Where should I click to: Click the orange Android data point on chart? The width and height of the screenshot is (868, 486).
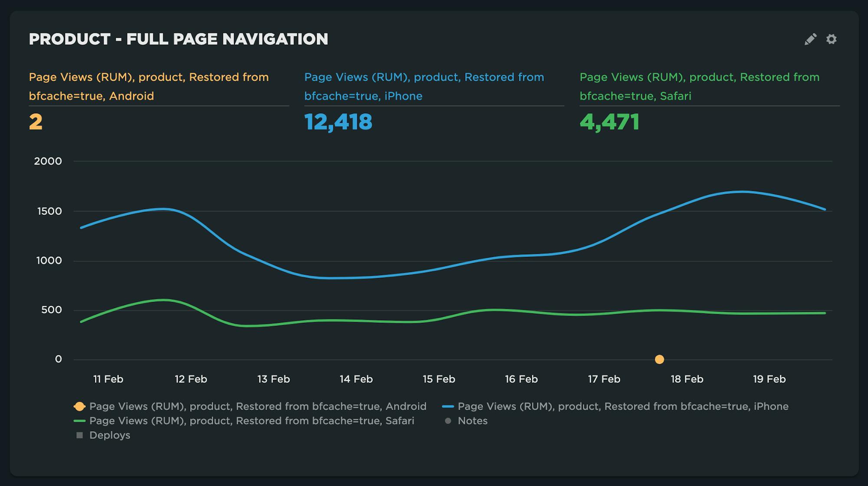659,359
